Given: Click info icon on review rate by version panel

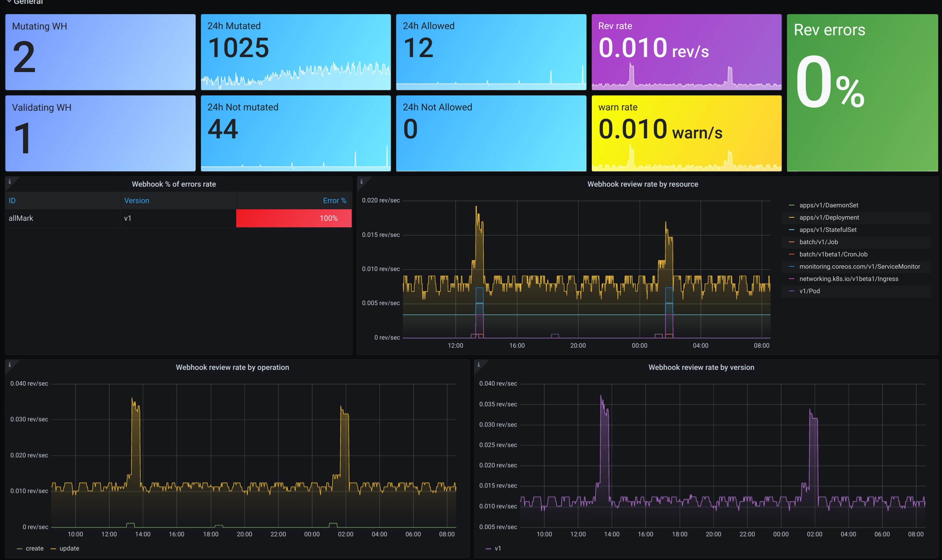Looking at the screenshot, I should [479, 365].
